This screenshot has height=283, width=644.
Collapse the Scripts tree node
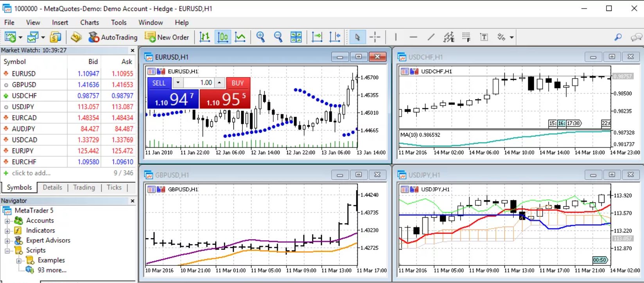(x=7, y=251)
